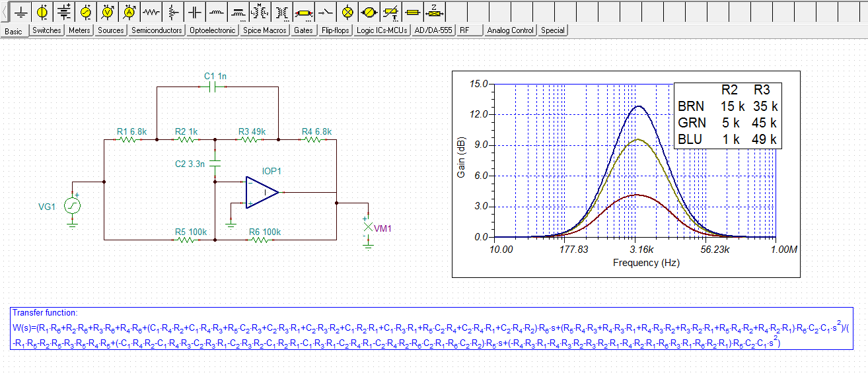Select the Fuse component icon
The height and width of the screenshot is (375, 868).
pos(414,12)
